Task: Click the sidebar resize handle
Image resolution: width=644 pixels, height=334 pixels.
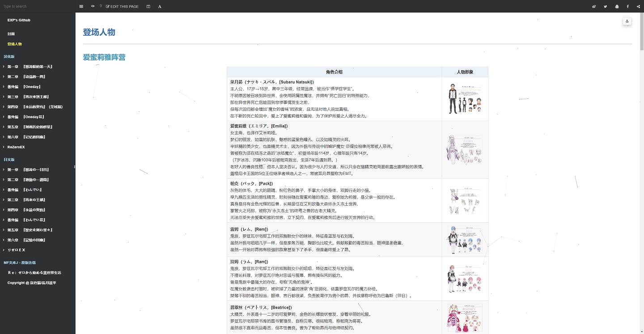Action: [x=75, y=167]
